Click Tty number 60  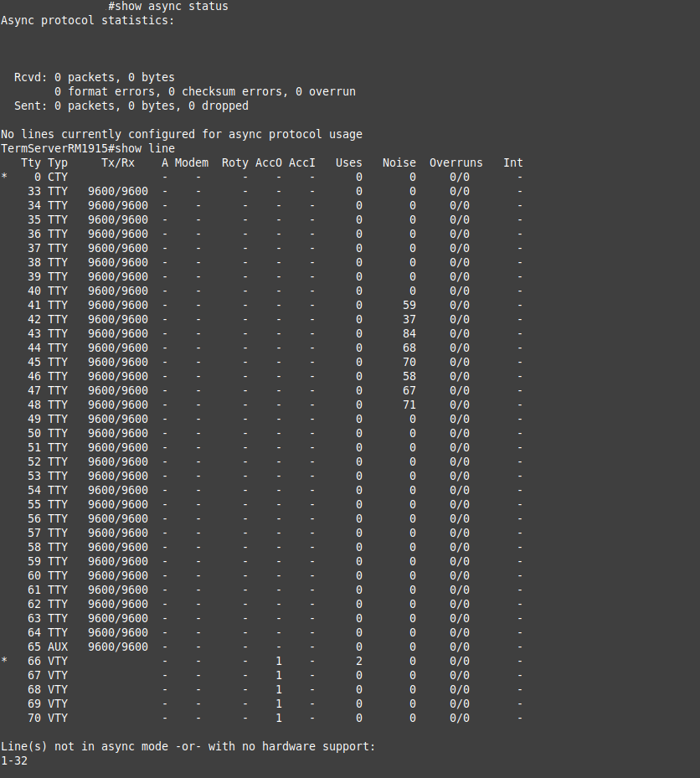pyautogui.click(x=34, y=575)
